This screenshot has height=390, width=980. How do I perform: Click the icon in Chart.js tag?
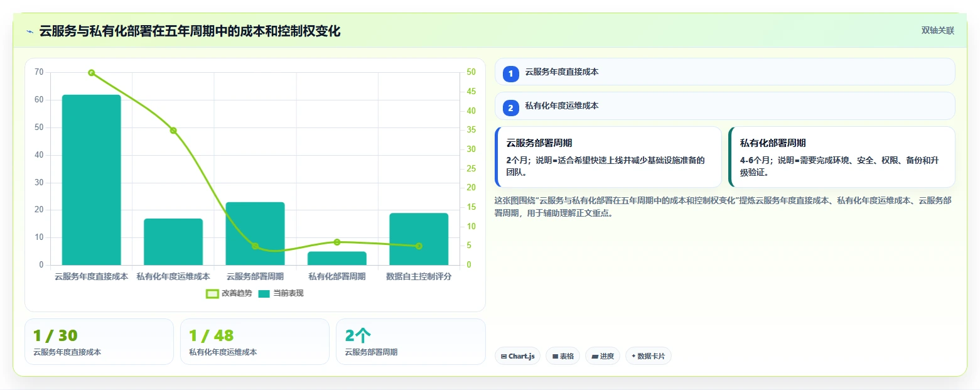[503, 357]
